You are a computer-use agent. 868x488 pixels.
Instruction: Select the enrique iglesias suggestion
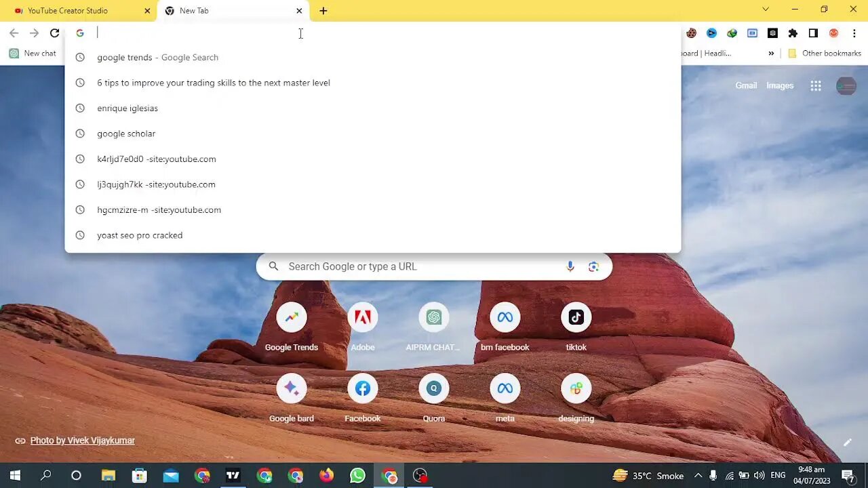pos(372,108)
